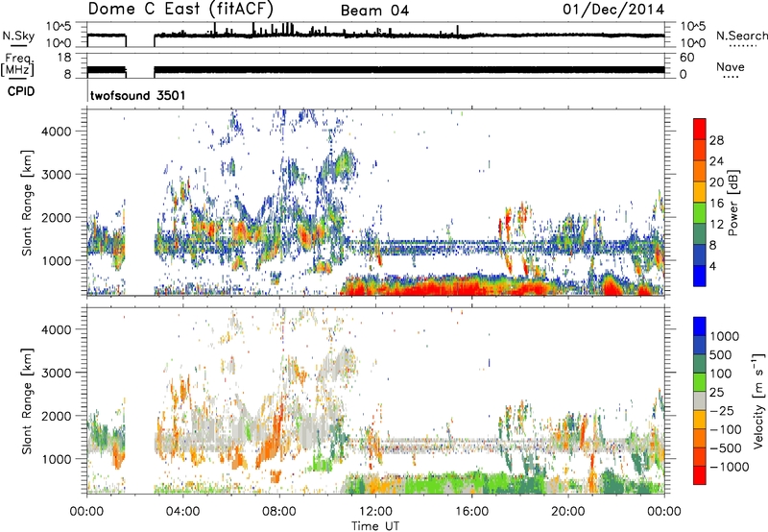Select "3000" on the Velocity panel range axis
Viewport: 768px width, 532px height.
click(x=56, y=373)
